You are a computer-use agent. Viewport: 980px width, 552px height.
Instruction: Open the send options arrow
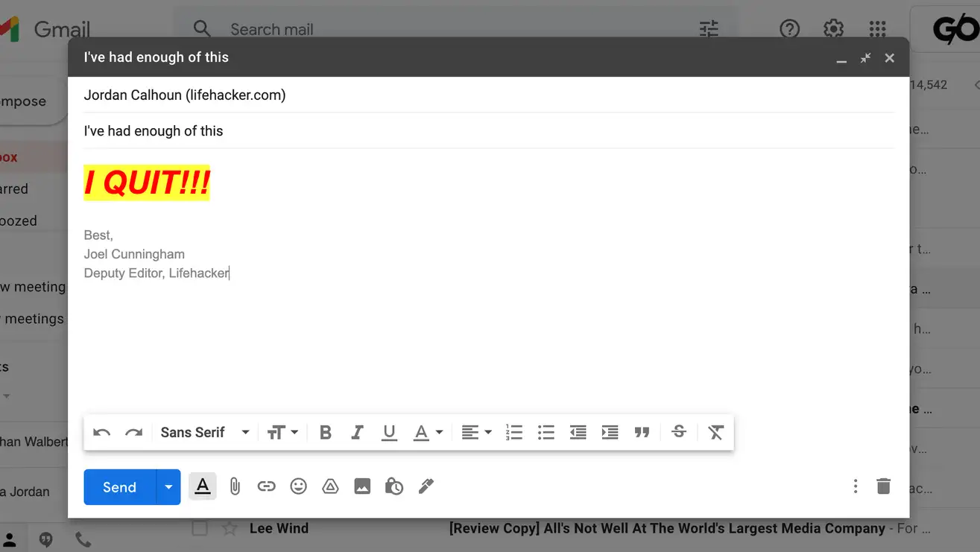[x=168, y=487]
